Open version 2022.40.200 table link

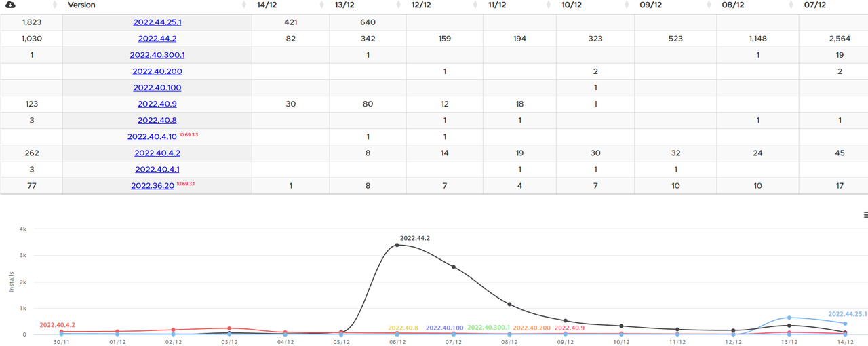(x=157, y=71)
